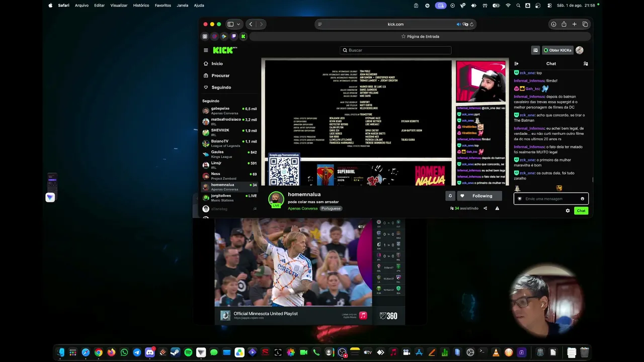Open the Visualizar menu
Image resolution: width=644 pixels, height=362 pixels.
click(x=119, y=6)
